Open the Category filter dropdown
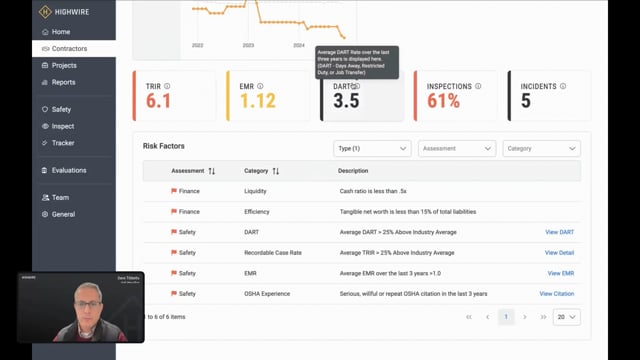Image resolution: width=640 pixels, height=360 pixels. point(541,149)
